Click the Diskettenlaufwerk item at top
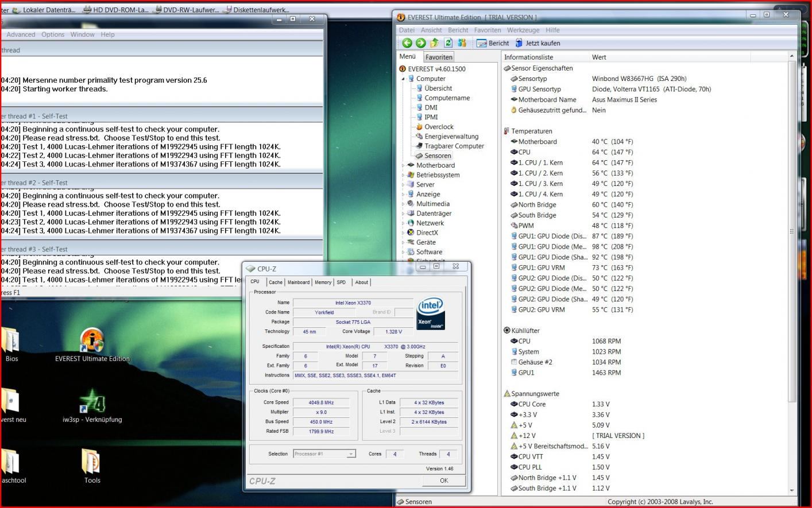812x508 pixels. click(257, 10)
